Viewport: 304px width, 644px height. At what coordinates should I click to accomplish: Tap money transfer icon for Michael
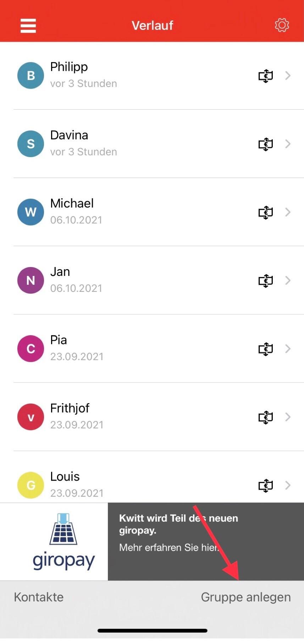tap(265, 212)
